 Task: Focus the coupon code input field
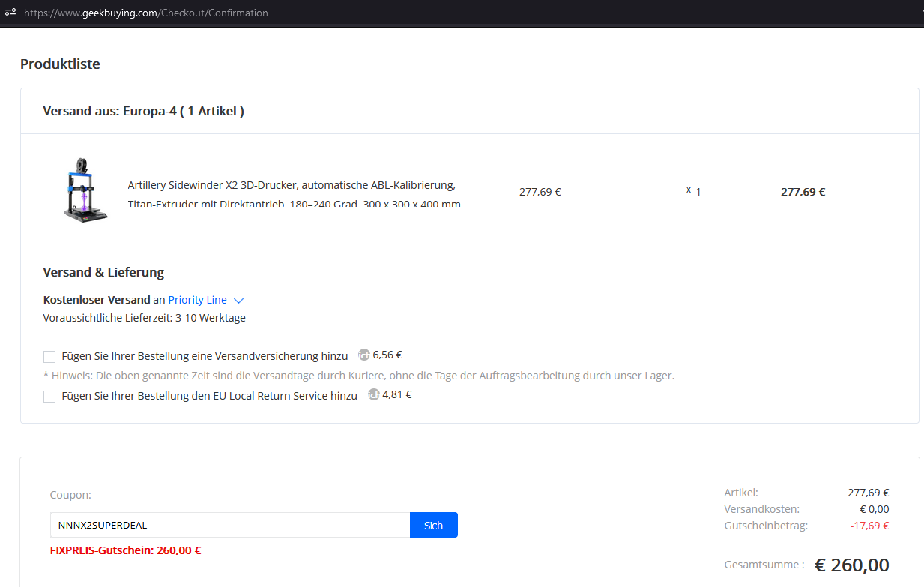tap(229, 525)
